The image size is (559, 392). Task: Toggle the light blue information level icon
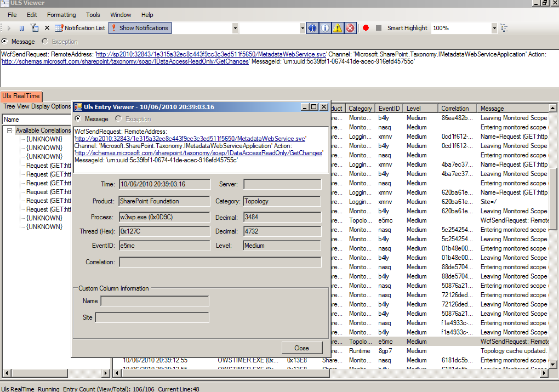pos(325,28)
